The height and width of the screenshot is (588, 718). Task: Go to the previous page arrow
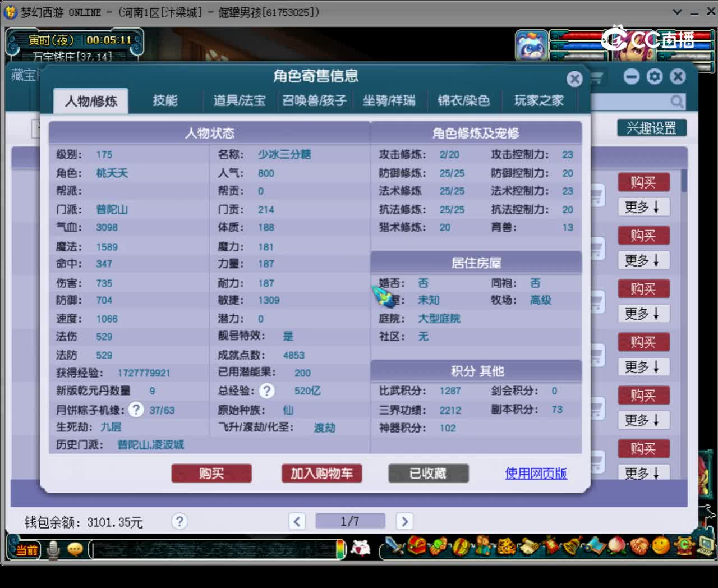297,522
